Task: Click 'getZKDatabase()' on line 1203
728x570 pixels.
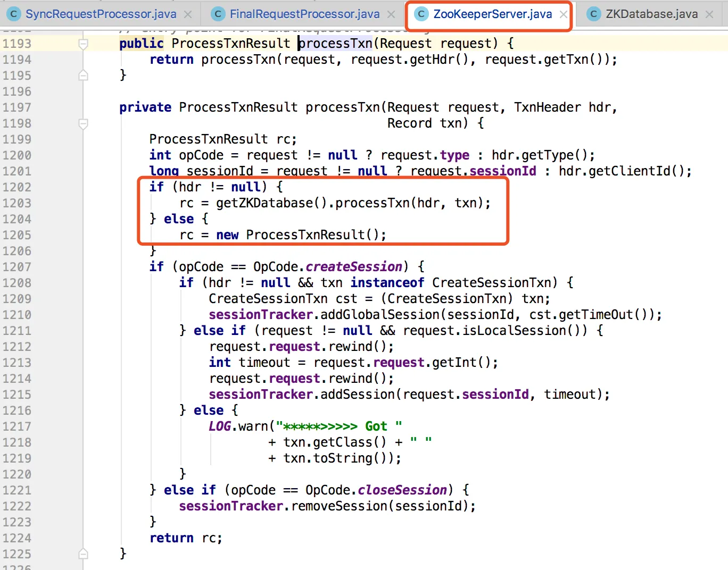Action: click(x=271, y=203)
